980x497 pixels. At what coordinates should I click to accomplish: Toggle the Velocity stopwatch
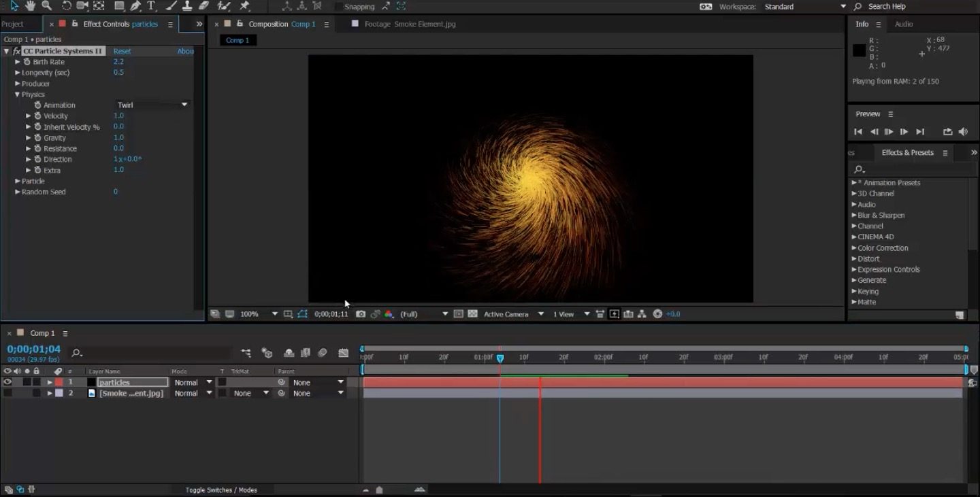[38, 116]
